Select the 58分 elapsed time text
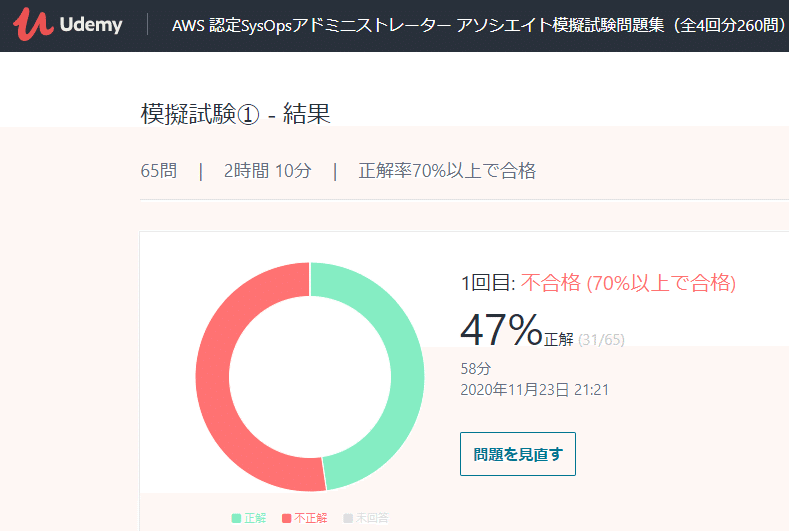This screenshot has height=531, width=789. point(476,368)
